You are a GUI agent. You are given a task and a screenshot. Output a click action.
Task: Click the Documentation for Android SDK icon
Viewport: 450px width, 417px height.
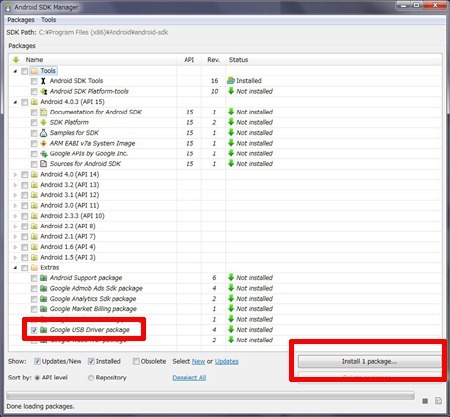[43, 112]
